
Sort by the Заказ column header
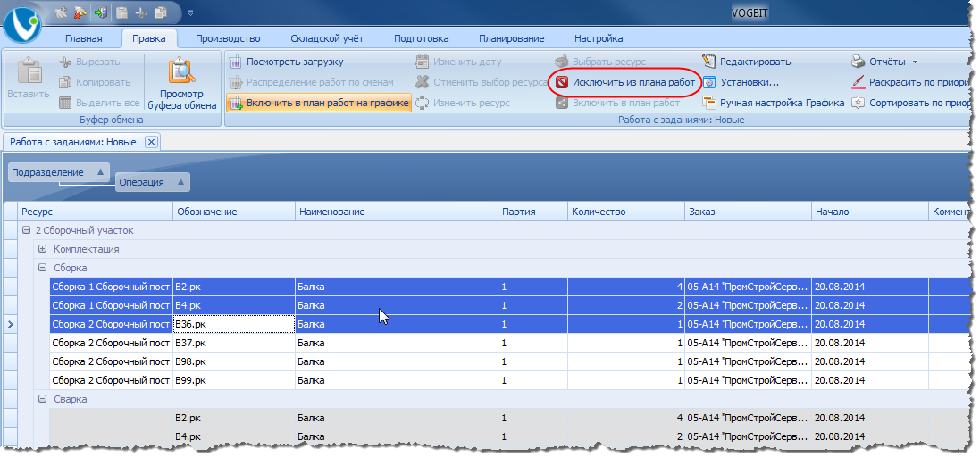click(748, 212)
